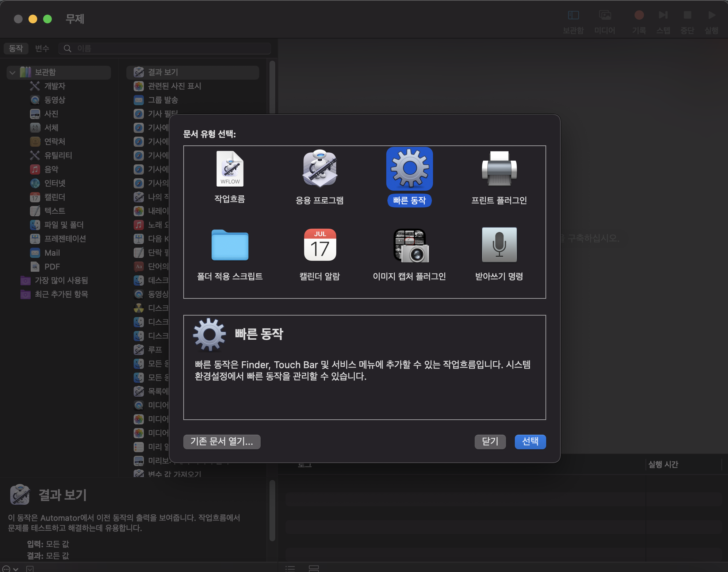The width and height of the screenshot is (728, 572).
Task: Select the 폴더 적용 스크립트 folder icon
Action: pyautogui.click(x=230, y=245)
